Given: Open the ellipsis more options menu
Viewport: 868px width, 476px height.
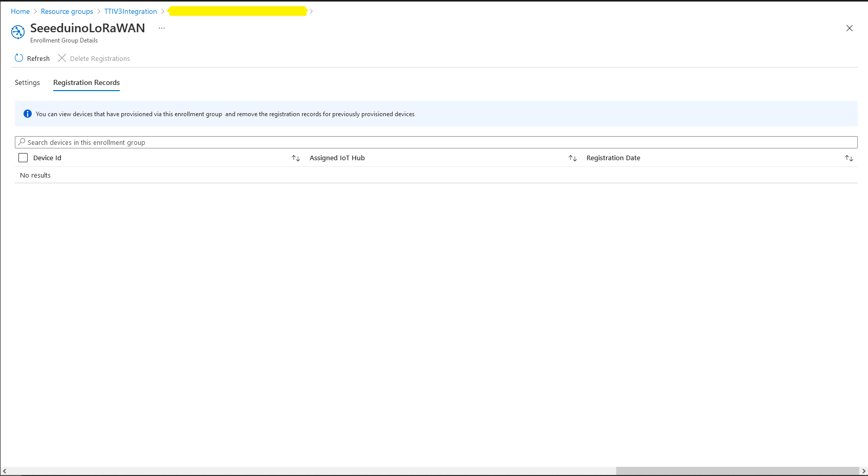Looking at the screenshot, I should [162, 28].
